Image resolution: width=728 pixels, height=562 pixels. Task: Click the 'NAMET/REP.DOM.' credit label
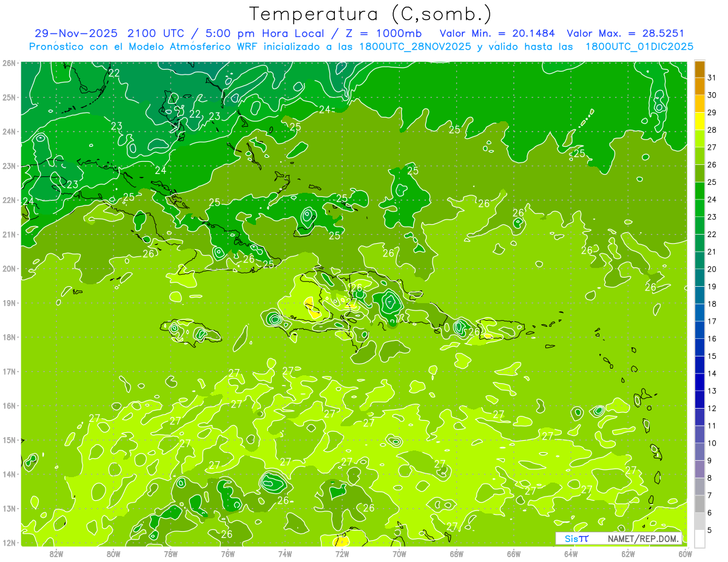point(643,539)
